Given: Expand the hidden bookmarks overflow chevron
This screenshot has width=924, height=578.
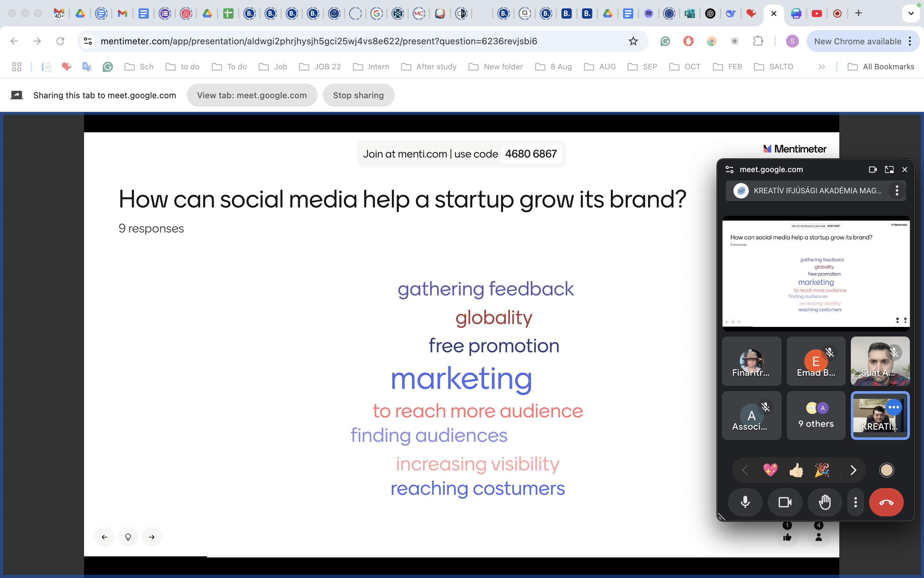Looking at the screenshot, I should pyautogui.click(x=822, y=67).
